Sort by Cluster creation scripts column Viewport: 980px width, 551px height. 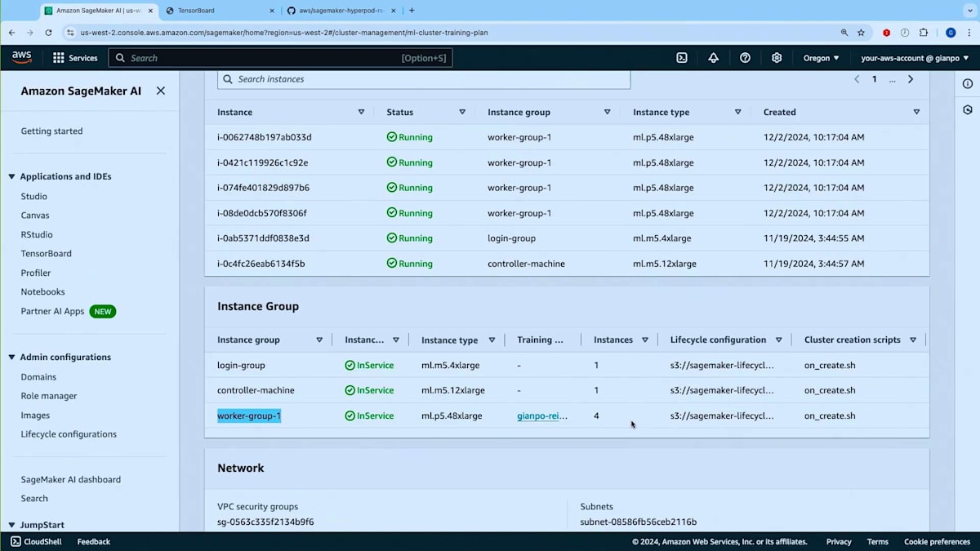(913, 340)
